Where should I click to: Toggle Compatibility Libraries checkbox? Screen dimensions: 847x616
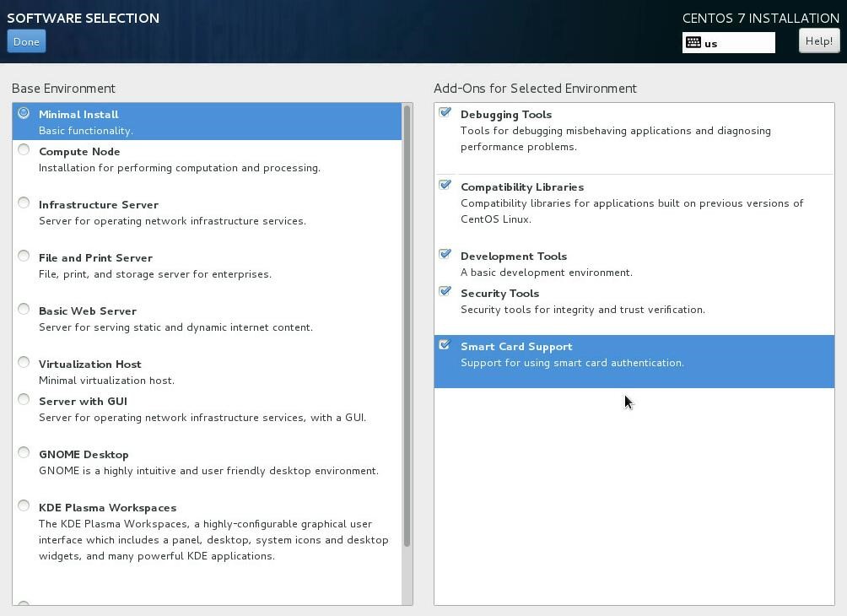445,186
